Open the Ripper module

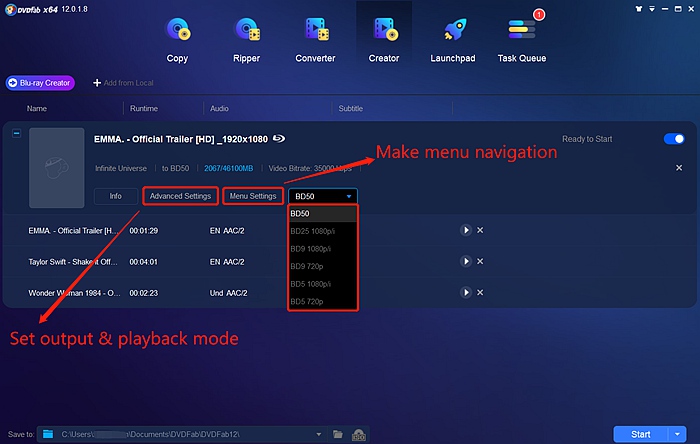246,40
